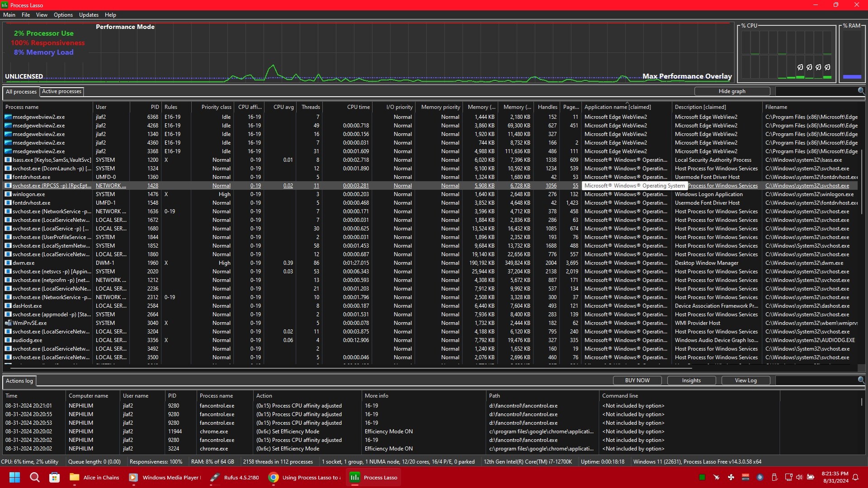This screenshot has width=868, height=488.
Task: Sort by the Threads column header
Action: [310, 107]
